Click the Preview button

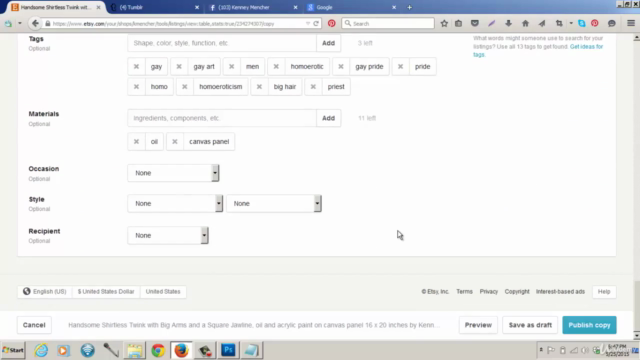coord(478,325)
